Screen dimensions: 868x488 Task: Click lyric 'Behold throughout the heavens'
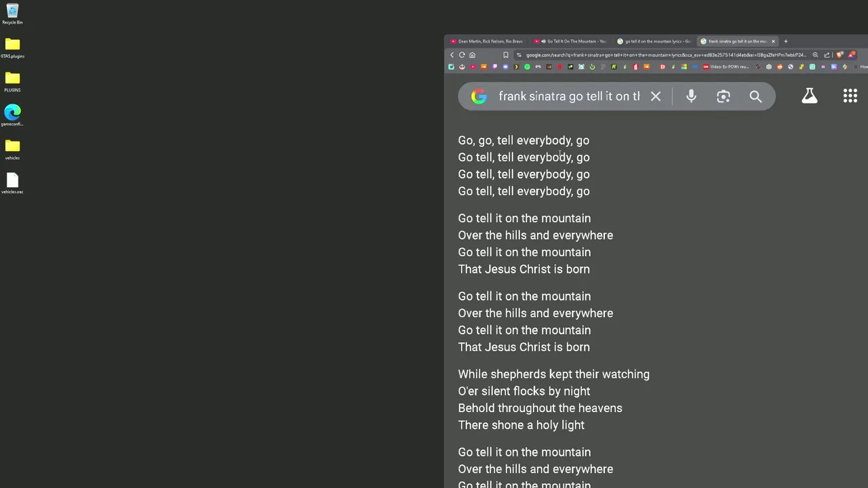pyautogui.click(x=540, y=408)
